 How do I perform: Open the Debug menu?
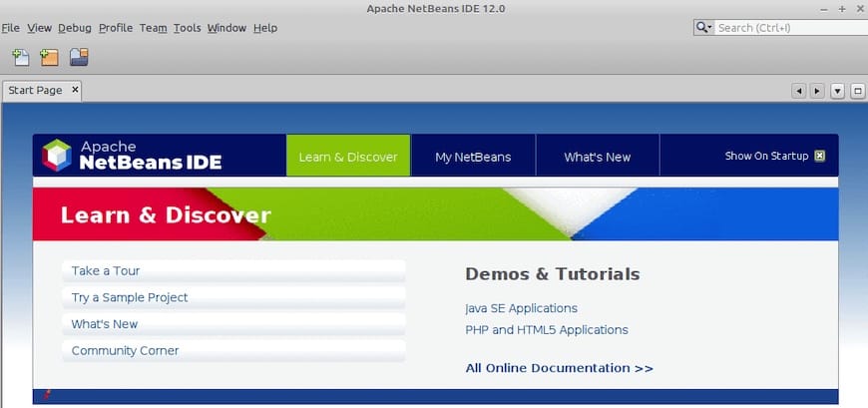(x=75, y=28)
